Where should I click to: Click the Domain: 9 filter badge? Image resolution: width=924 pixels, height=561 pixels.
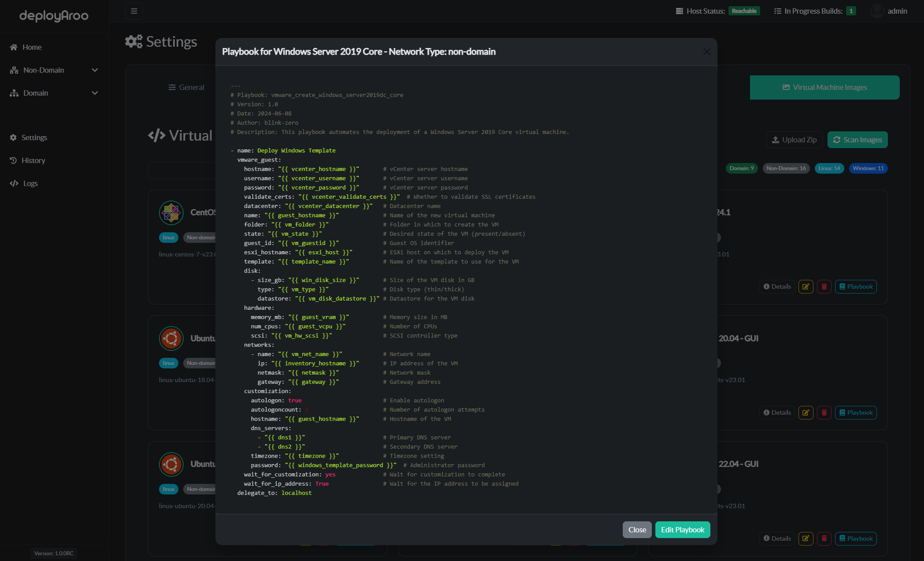742,168
